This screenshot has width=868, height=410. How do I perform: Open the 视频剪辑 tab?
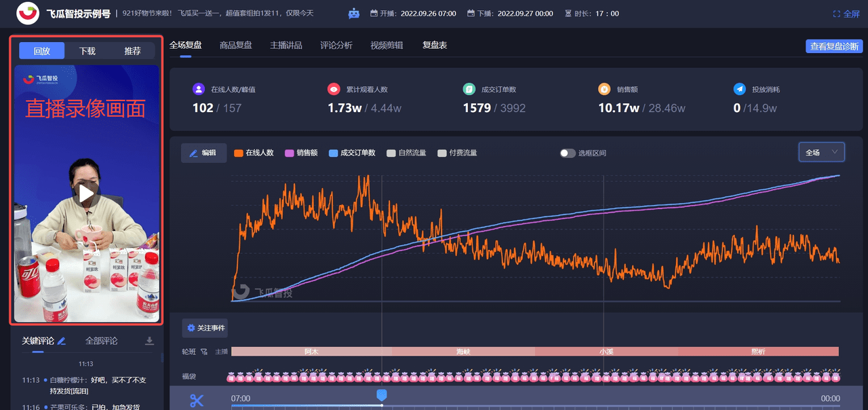click(387, 45)
